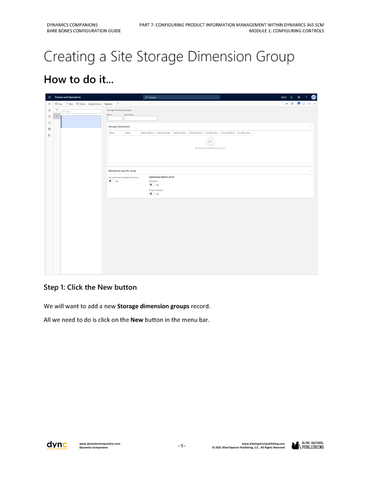371x480 pixels.
Task: Click the notification bell icon in header
Action: 291,97
